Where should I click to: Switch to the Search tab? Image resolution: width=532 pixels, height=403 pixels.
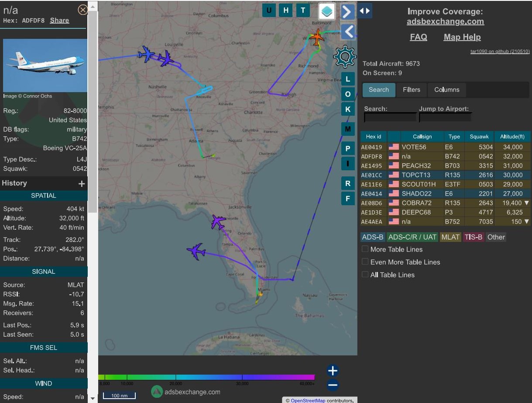379,90
